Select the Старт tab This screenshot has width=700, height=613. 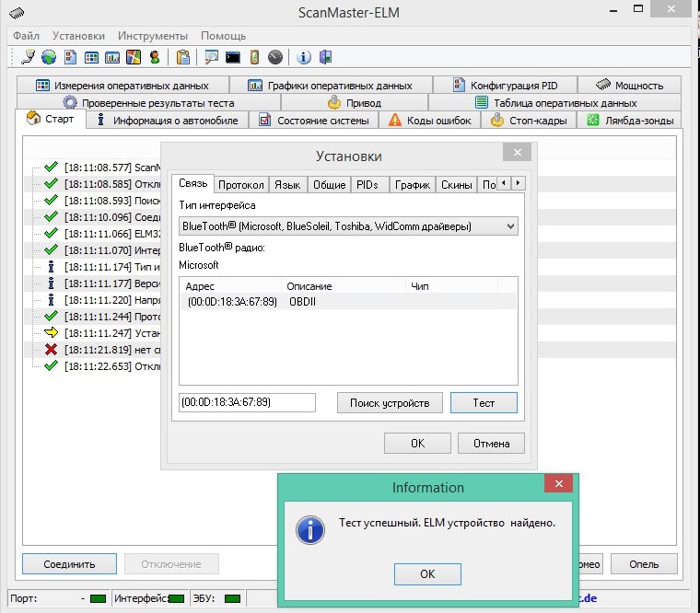tap(50, 119)
